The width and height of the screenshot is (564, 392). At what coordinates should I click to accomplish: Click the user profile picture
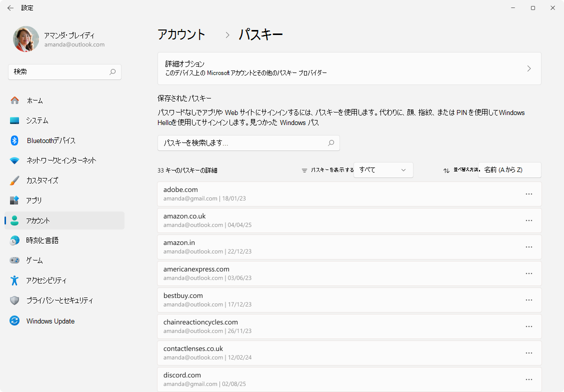[x=26, y=39]
